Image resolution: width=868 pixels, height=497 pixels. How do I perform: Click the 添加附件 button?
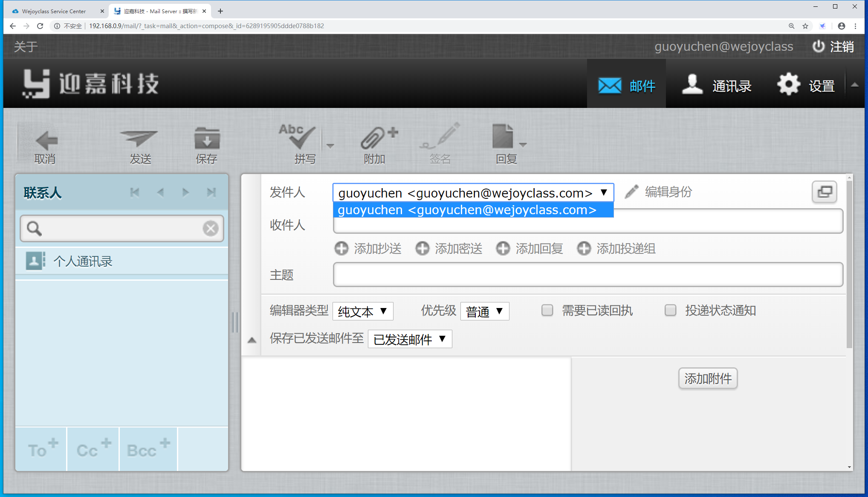(x=708, y=378)
